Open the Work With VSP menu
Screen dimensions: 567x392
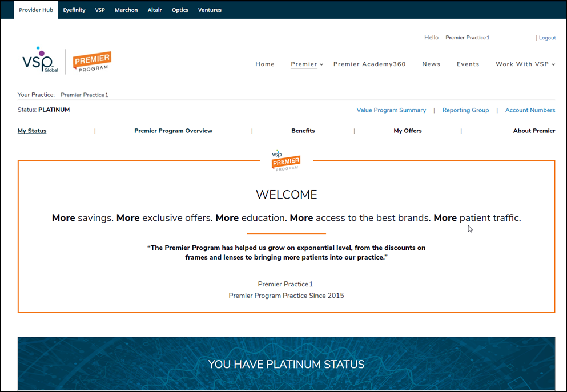pyautogui.click(x=522, y=64)
